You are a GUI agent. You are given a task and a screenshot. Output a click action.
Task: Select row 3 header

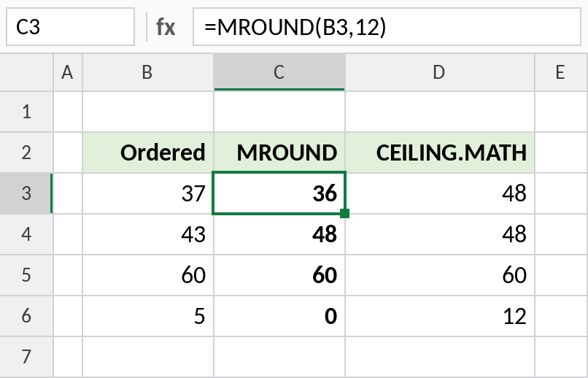click(x=26, y=193)
